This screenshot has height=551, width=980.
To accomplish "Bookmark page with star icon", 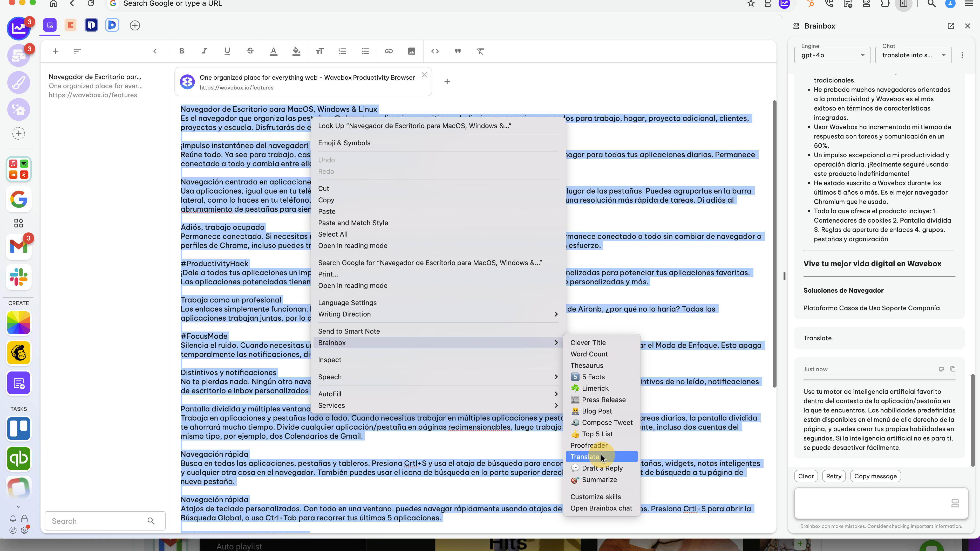I will tap(751, 4).
